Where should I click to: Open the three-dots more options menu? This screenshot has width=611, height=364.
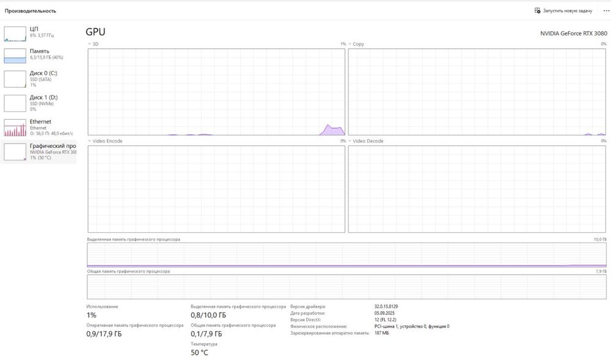(x=606, y=10)
